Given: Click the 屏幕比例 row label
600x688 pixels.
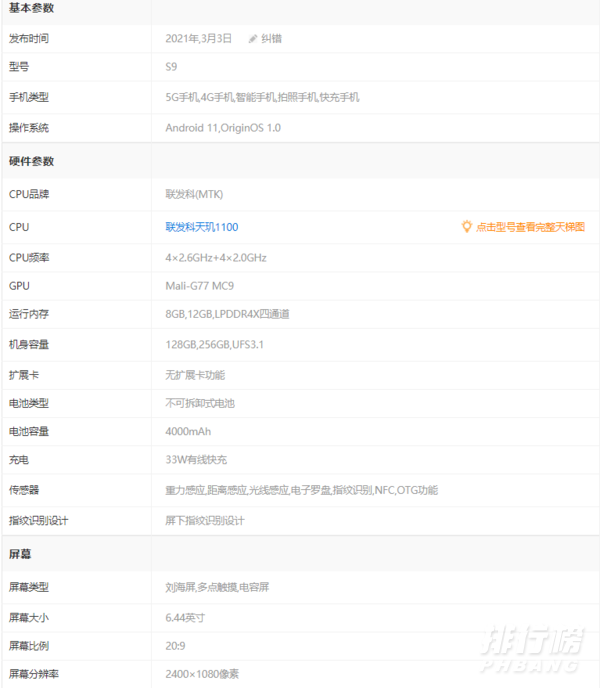Looking at the screenshot, I should [x=29, y=645].
